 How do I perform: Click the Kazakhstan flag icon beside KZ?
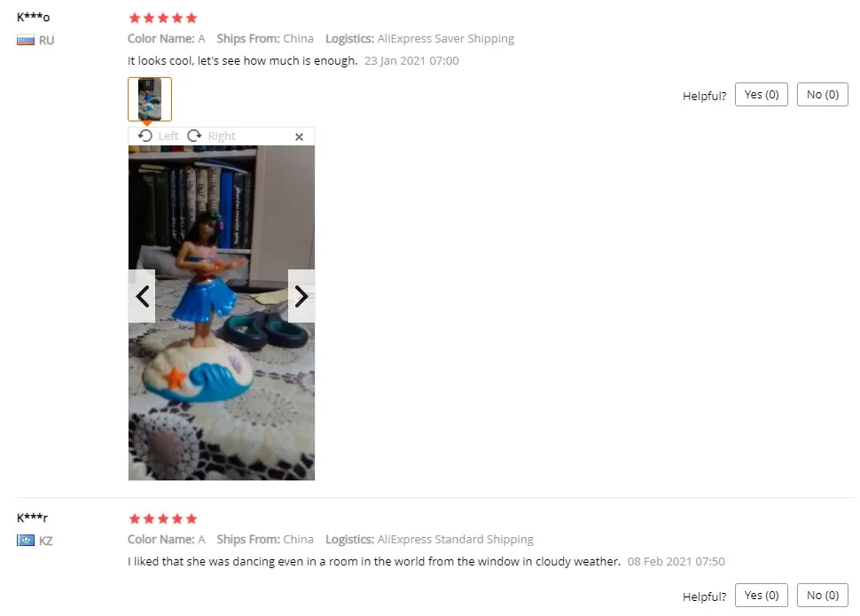pyautogui.click(x=25, y=541)
